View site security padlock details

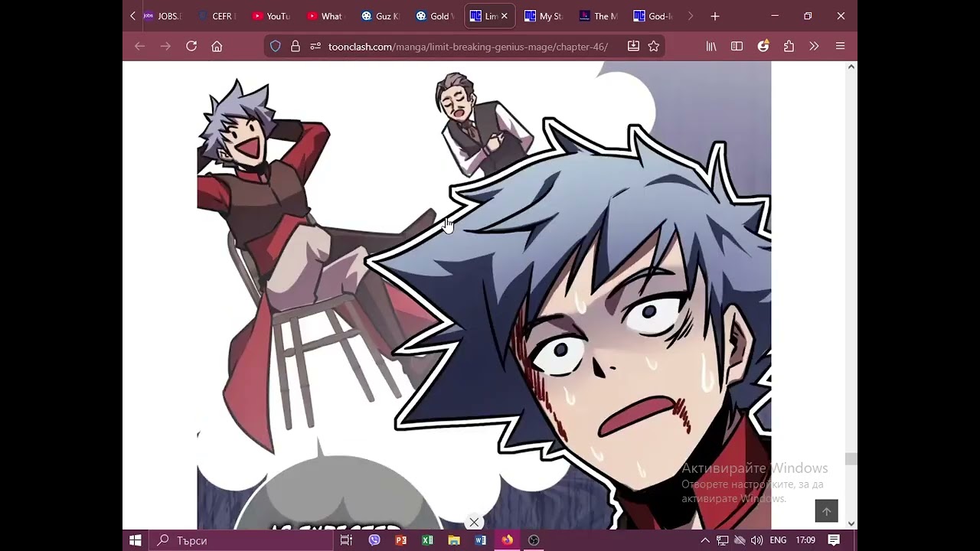pos(296,46)
